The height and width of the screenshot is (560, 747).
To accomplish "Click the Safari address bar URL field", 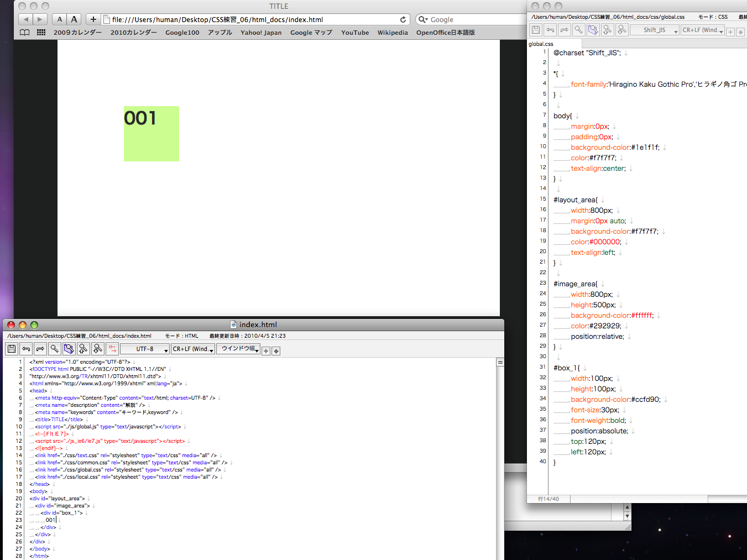I will 256,19.
